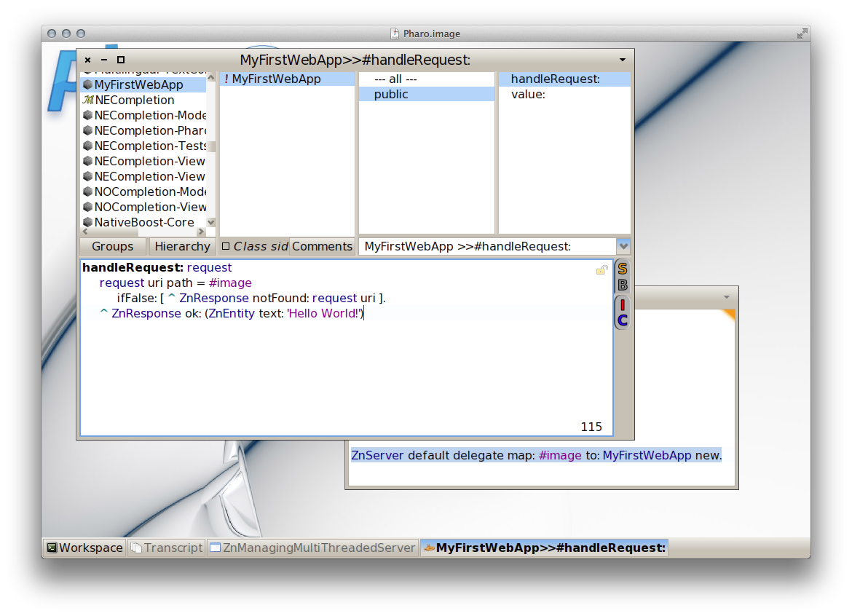Screen dimensions: 852x616
Task: Select the NativeBoost-Core package
Action: click(x=143, y=222)
